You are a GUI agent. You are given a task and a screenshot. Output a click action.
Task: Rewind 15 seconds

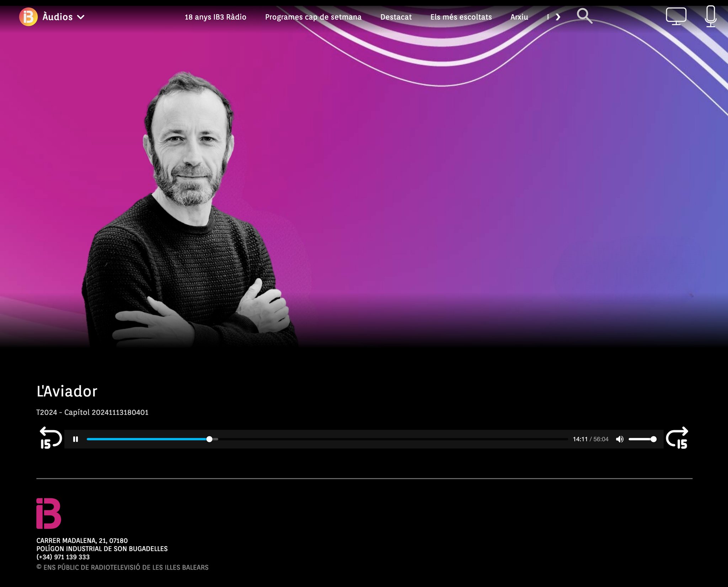click(50, 438)
